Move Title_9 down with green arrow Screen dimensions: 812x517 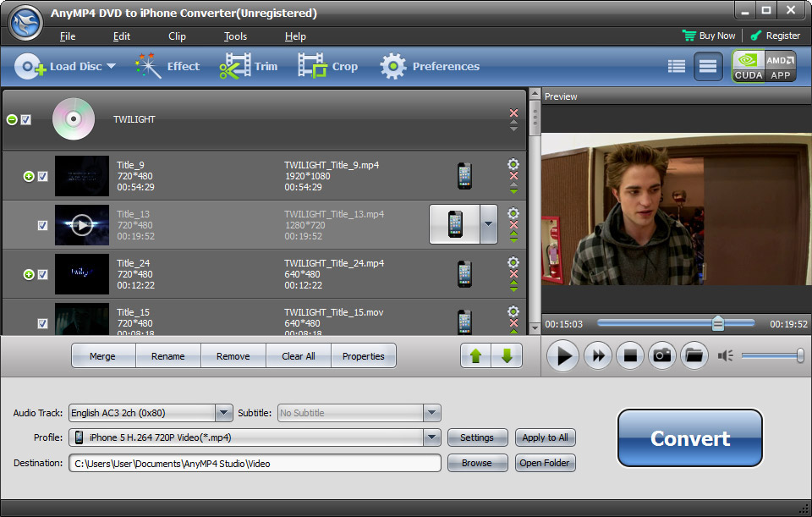tap(513, 191)
